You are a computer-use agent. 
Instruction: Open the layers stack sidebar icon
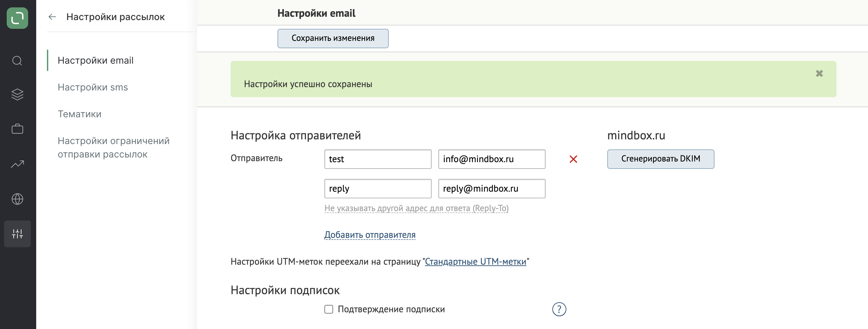pos(17,94)
